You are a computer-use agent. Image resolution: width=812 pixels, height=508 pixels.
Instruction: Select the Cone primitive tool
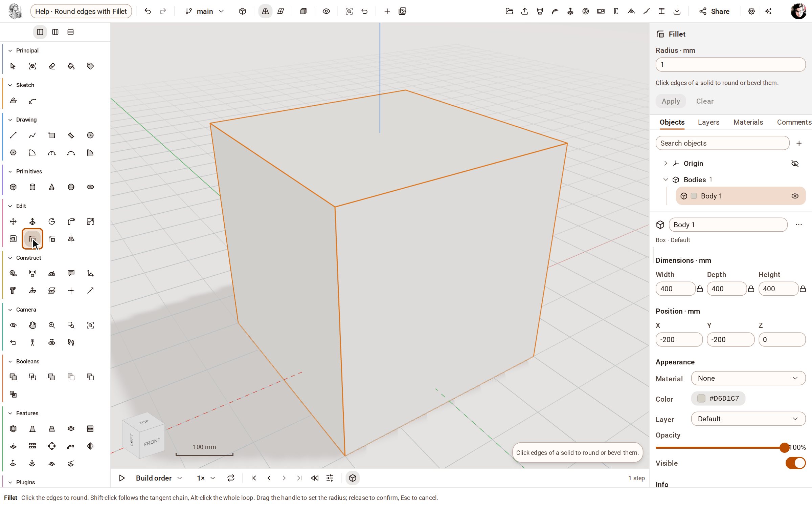[52, 187]
